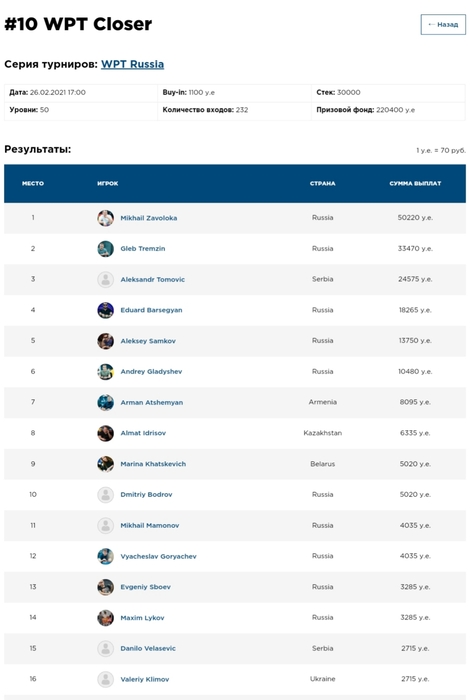Image resolution: width=470 pixels, height=700 pixels.
Task: Click the Игрок column header
Action: click(108, 183)
